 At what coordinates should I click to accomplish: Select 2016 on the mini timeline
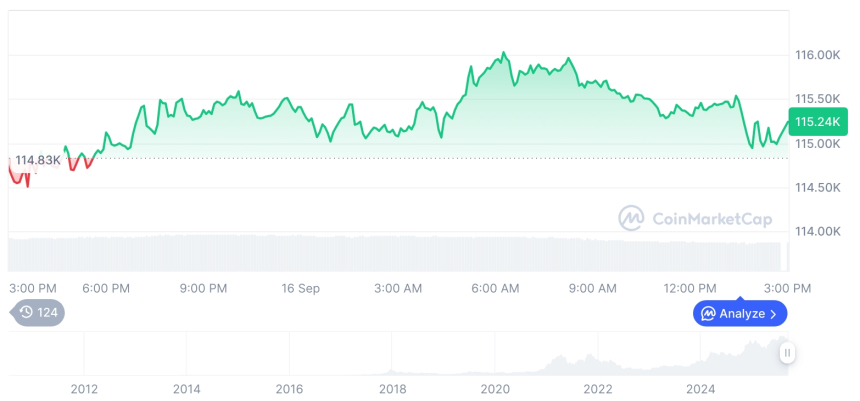pos(289,388)
